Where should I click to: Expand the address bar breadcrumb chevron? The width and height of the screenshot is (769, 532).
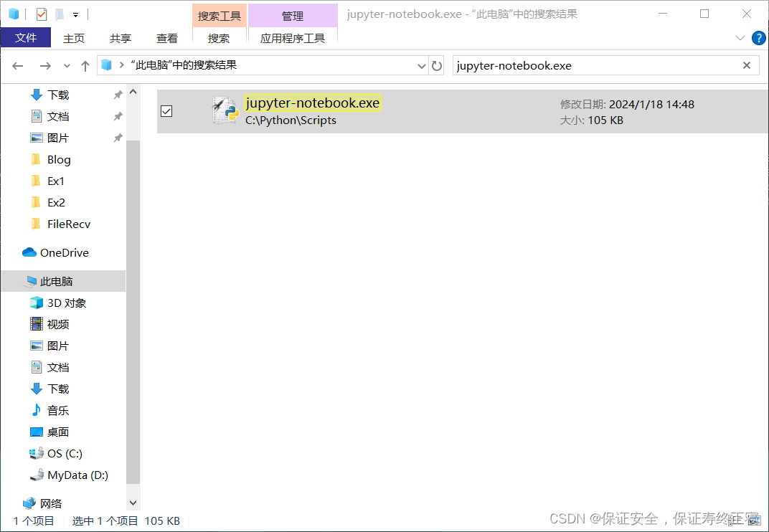click(x=122, y=65)
